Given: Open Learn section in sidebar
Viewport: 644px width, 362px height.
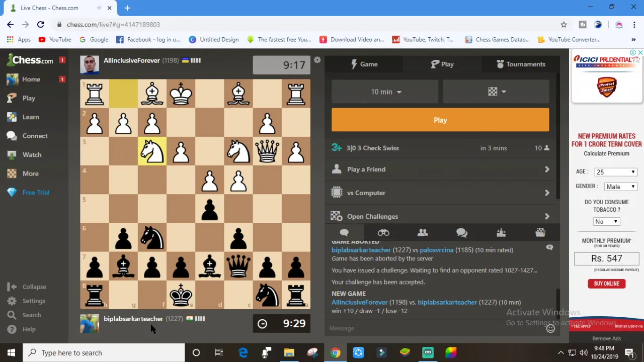Looking at the screenshot, I should [x=30, y=117].
